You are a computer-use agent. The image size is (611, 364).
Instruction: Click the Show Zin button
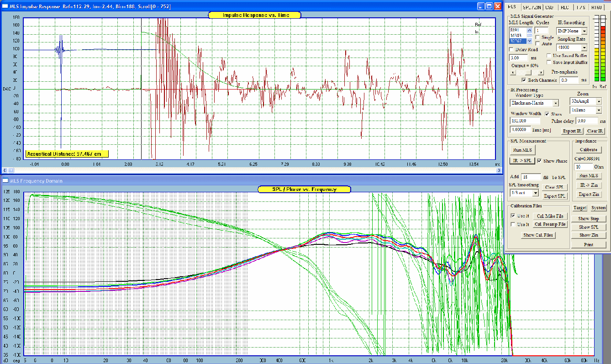click(589, 235)
